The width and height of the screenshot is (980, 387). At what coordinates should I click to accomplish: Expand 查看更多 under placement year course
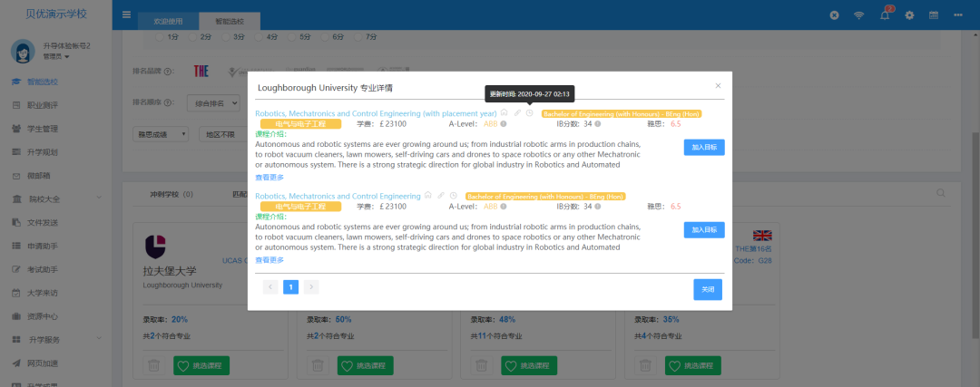[x=269, y=178]
